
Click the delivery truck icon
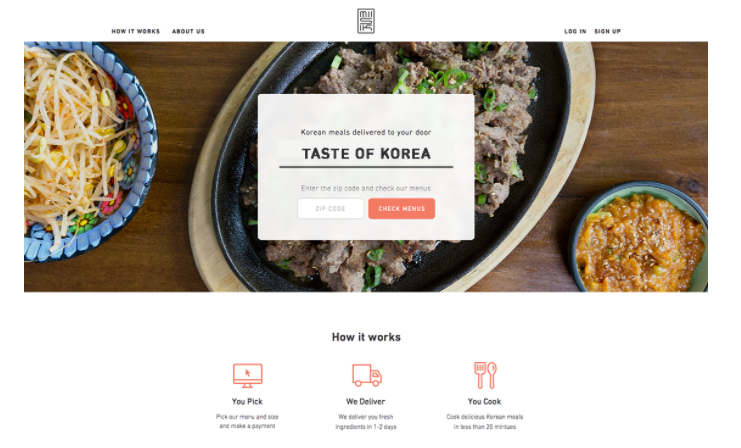tap(367, 376)
